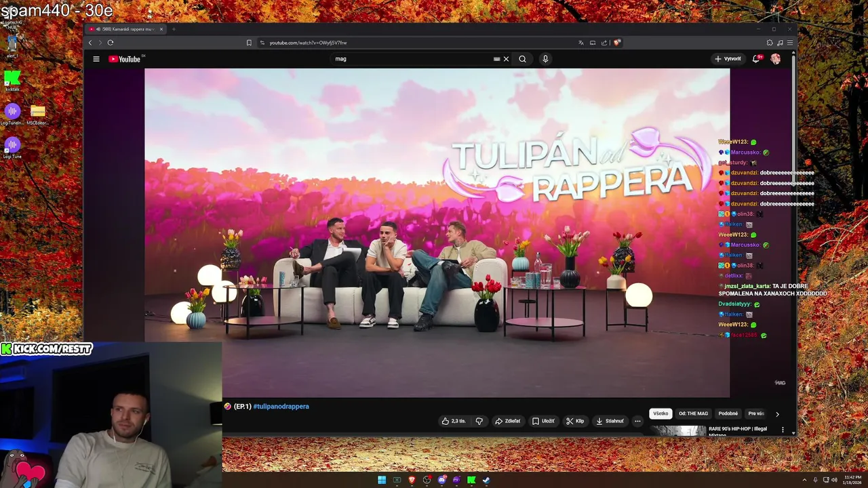Open the browser extensions puzzle icon
The width and height of the screenshot is (868, 488).
click(770, 43)
